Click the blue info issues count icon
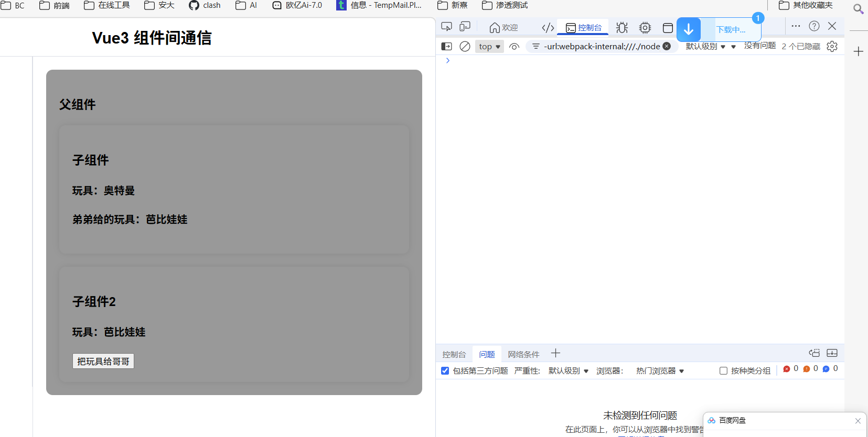868x437 pixels. pos(826,369)
